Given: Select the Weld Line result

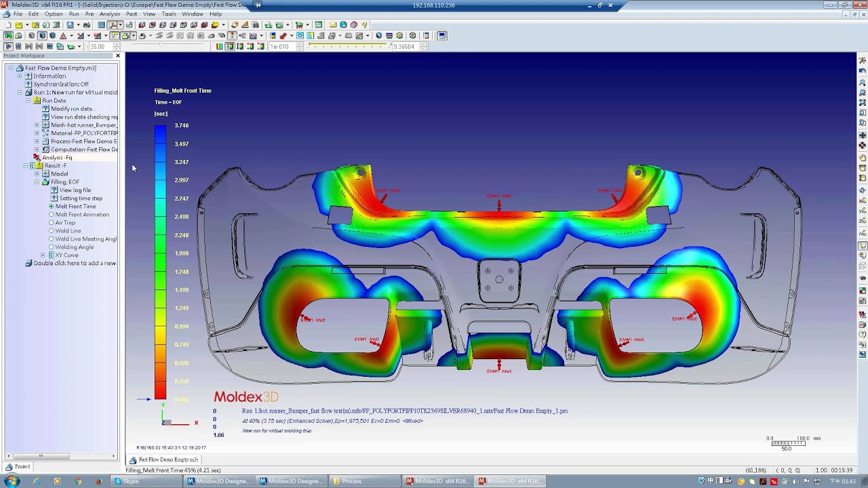Looking at the screenshot, I should click(68, 230).
